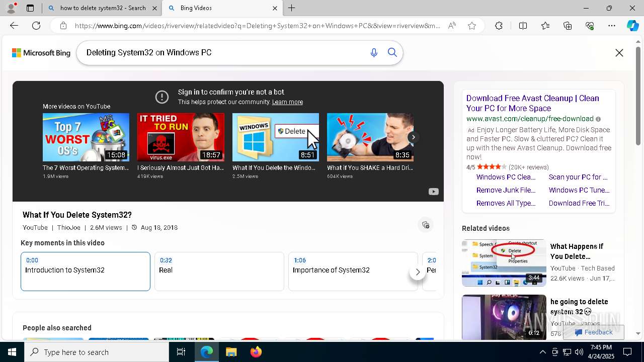Open the Microsoft Bing logo
The width and height of the screenshot is (644, 362).
[41, 53]
